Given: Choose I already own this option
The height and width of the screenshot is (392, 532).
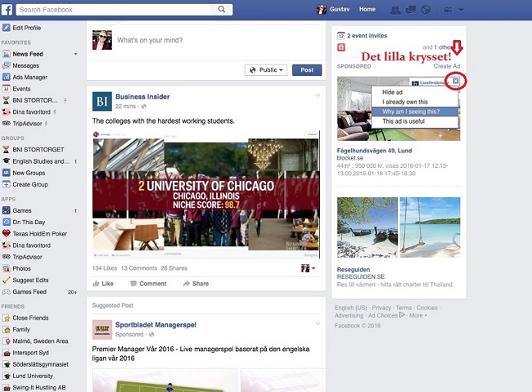Looking at the screenshot, I should coord(415,101).
